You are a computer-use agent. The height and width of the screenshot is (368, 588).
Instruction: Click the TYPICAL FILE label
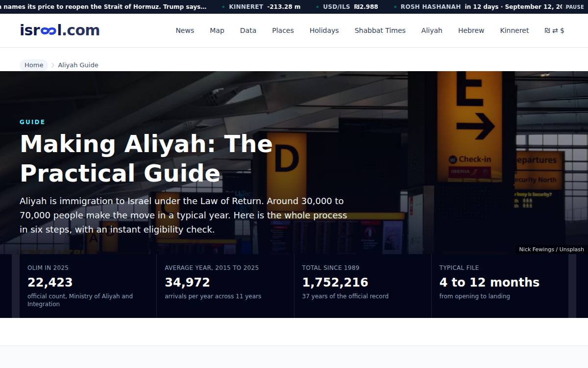point(459,268)
